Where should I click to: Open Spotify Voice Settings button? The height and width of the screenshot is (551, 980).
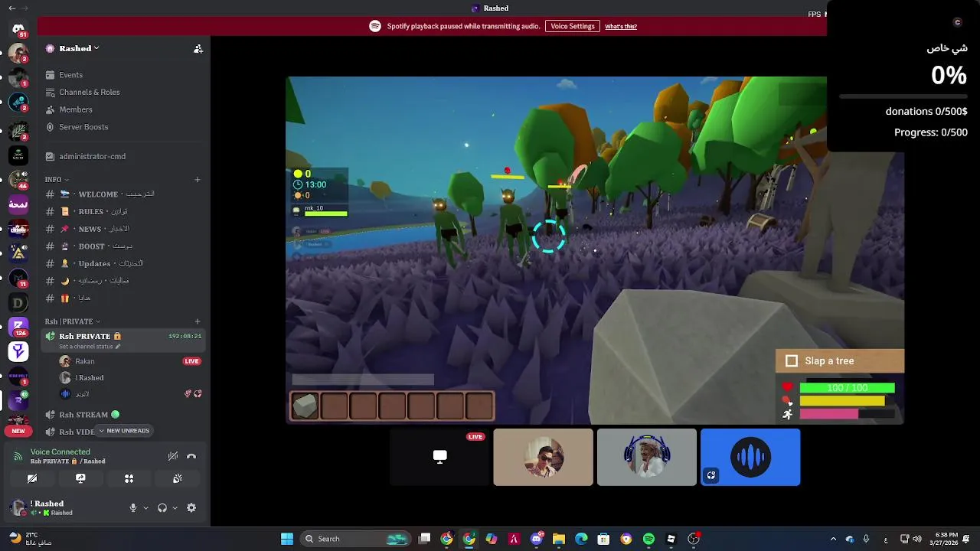[573, 26]
